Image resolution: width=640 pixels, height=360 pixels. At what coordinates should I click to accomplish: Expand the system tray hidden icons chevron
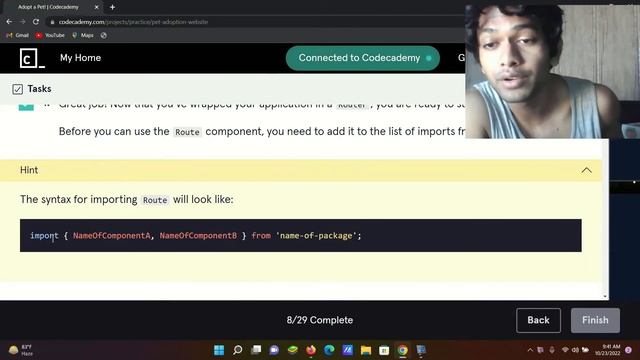[x=530, y=350]
